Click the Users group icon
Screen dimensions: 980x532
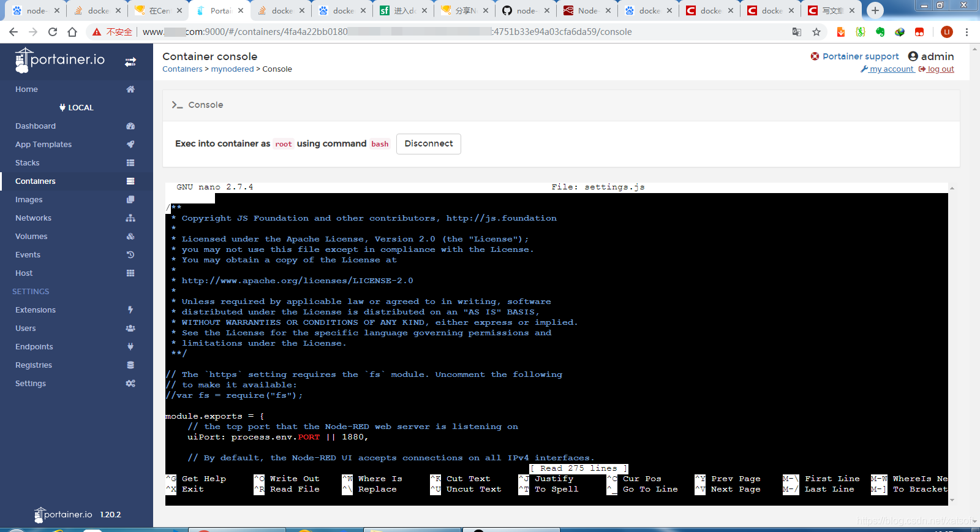pyautogui.click(x=130, y=328)
